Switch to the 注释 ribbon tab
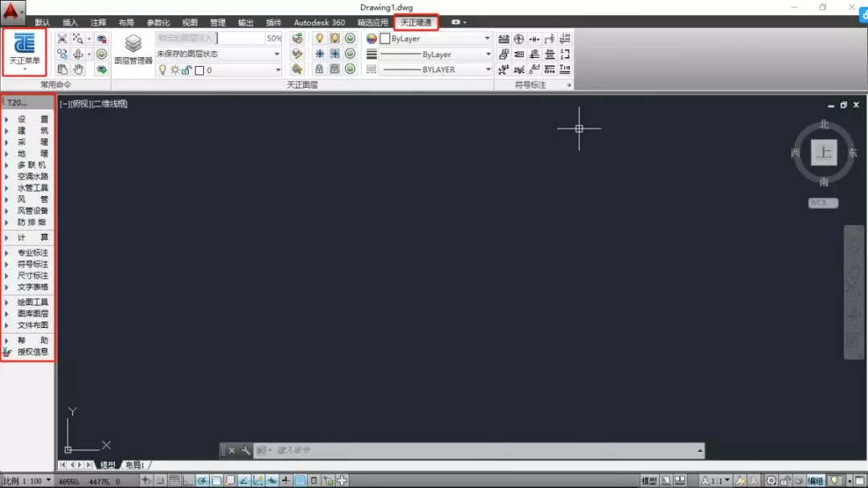 click(98, 23)
